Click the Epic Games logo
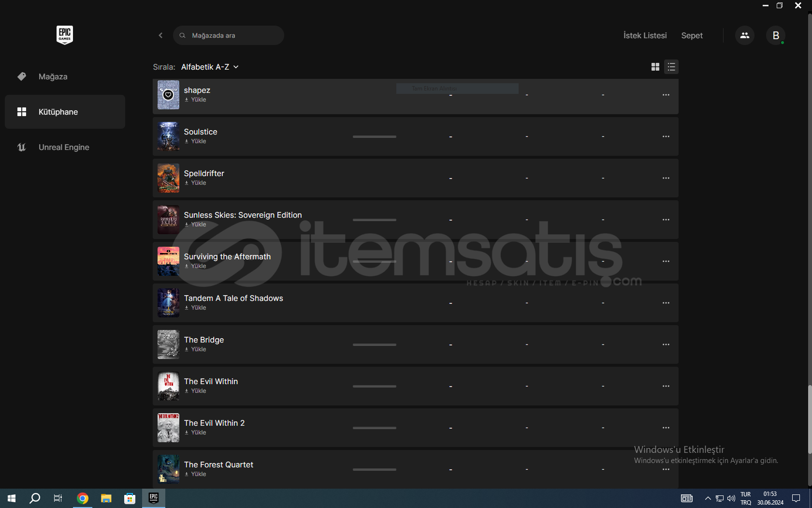Viewport: 812px width, 508px height. [65, 35]
